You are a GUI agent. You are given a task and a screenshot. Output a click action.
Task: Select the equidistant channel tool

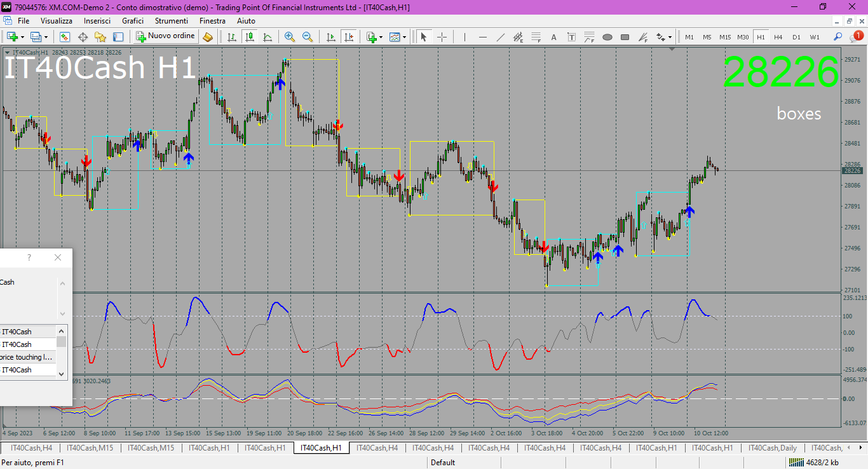point(518,37)
